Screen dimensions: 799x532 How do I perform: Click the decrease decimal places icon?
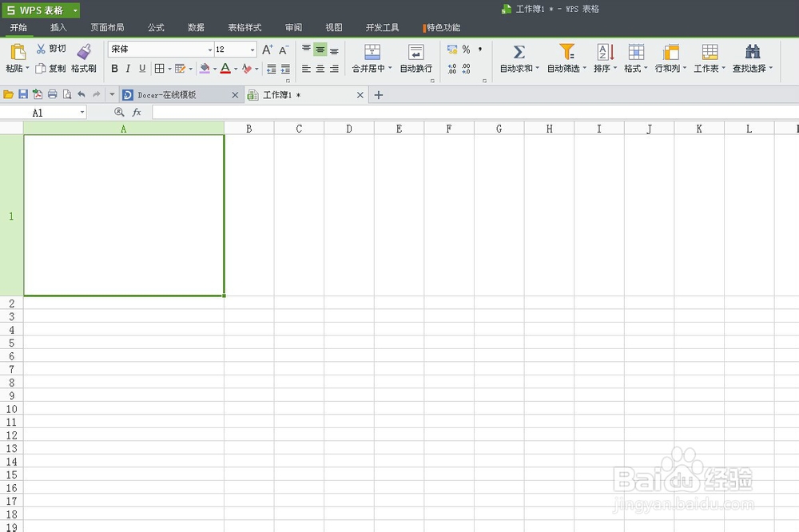pos(467,68)
